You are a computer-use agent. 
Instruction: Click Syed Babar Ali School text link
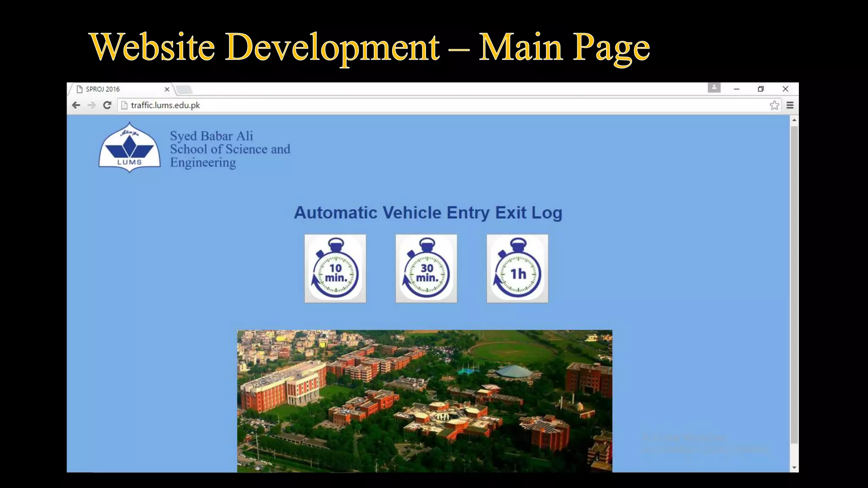pos(230,149)
